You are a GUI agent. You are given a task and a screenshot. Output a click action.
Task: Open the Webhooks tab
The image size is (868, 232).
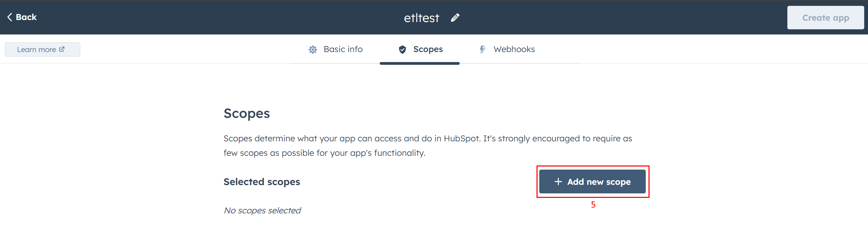coord(514,49)
